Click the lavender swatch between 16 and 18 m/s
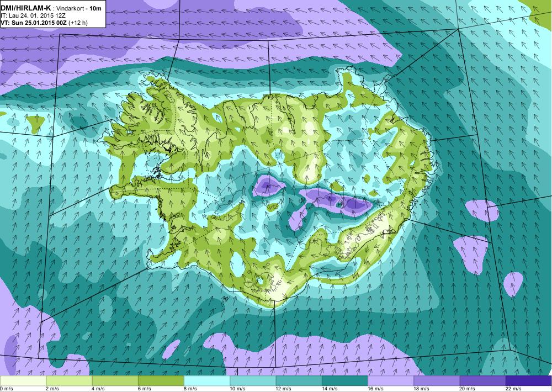The image size is (552, 392). click(x=391, y=381)
